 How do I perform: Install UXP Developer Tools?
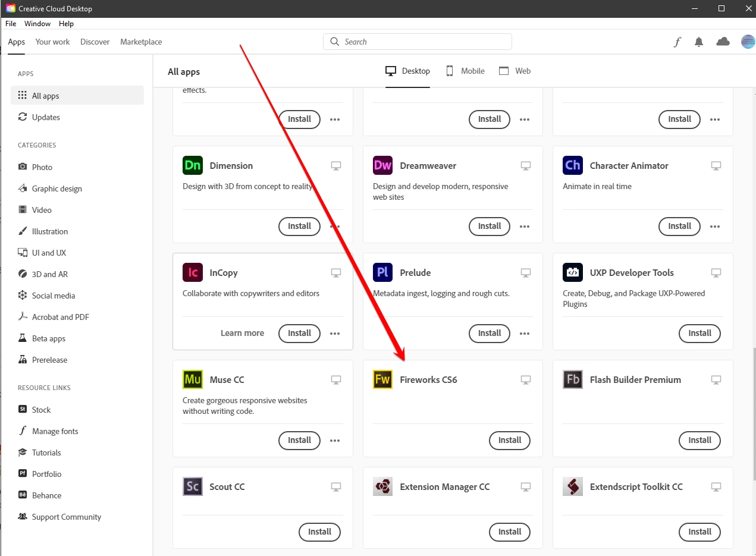point(699,333)
